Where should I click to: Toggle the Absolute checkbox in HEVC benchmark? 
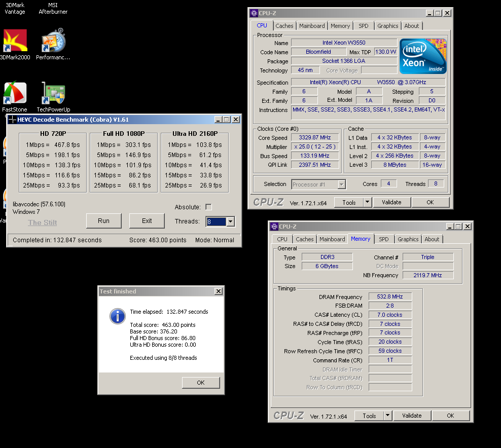(x=208, y=207)
